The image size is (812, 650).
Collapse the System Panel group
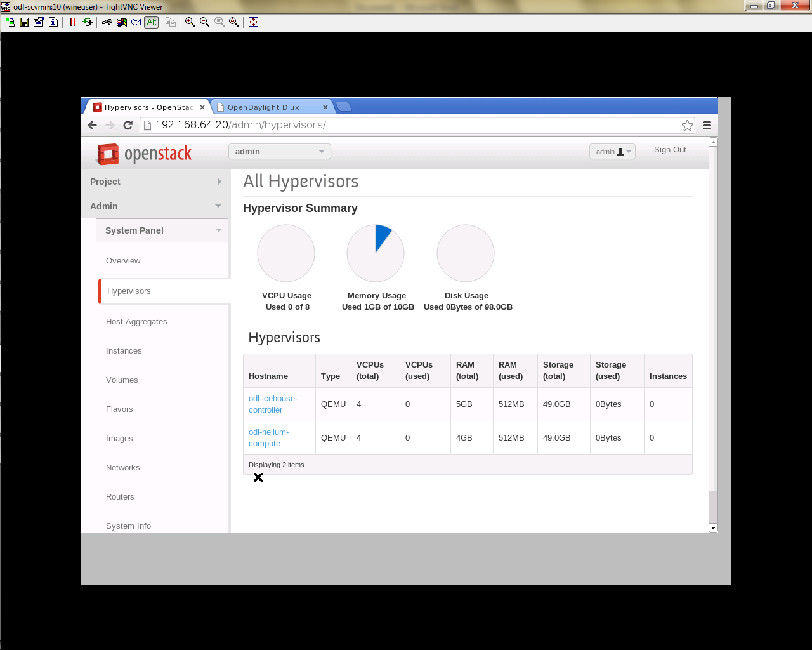pyautogui.click(x=162, y=230)
